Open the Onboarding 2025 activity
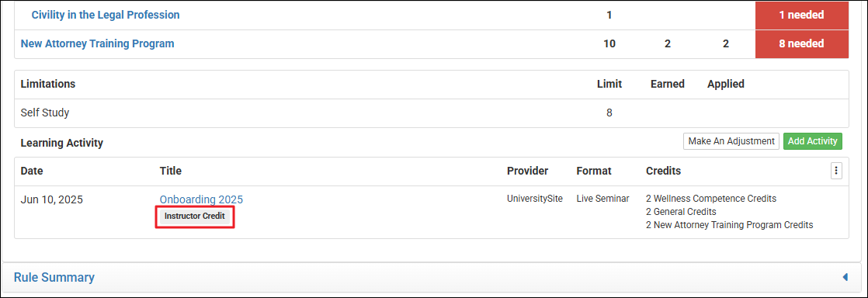Image resolution: width=868 pixels, height=298 pixels. click(202, 199)
